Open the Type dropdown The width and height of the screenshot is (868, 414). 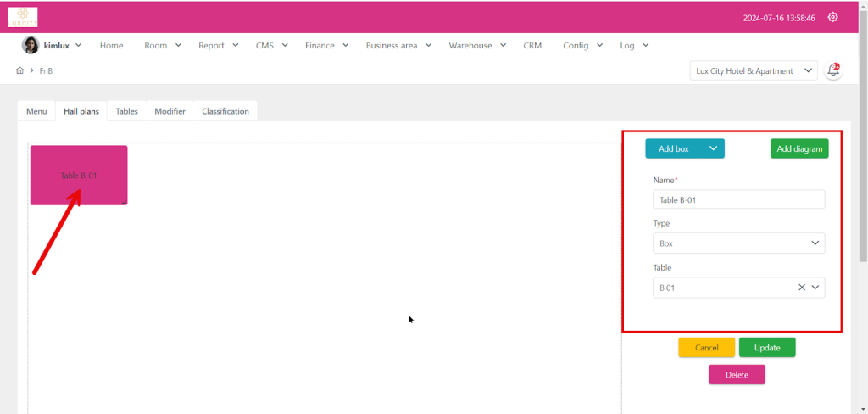point(738,243)
